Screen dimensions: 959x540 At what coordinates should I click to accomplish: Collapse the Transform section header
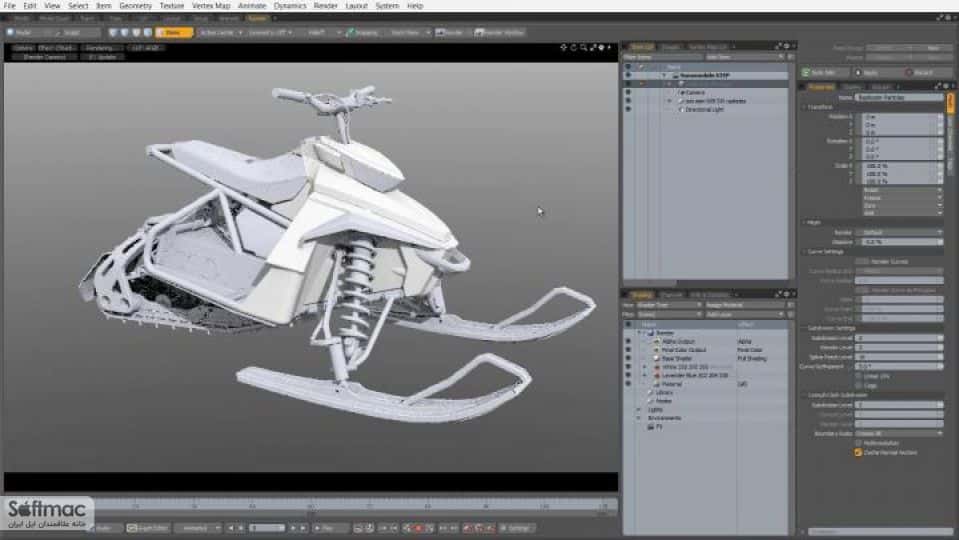[818, 107]
